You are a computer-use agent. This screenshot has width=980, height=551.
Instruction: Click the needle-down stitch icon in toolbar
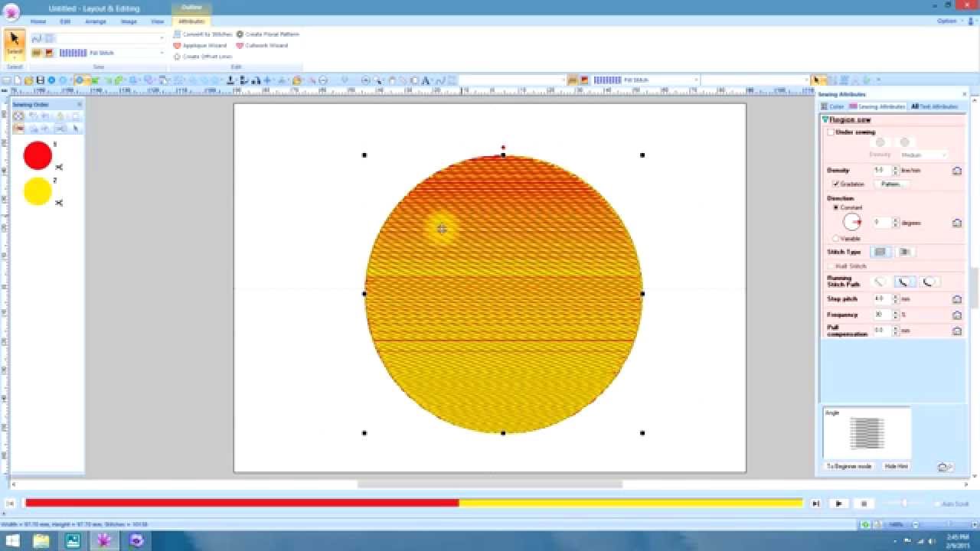pos(230,80)
